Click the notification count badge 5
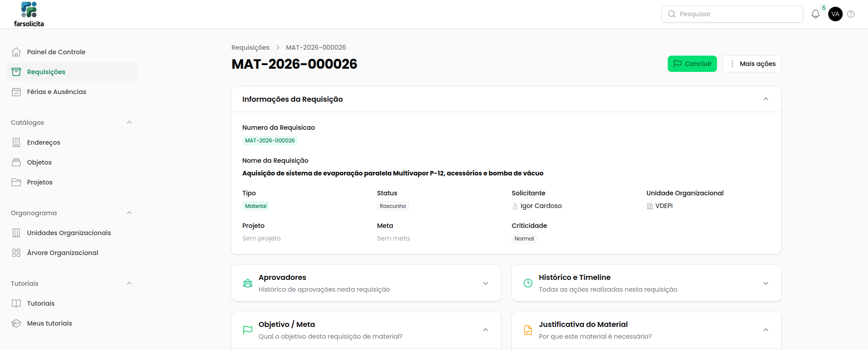 [824, 8]
